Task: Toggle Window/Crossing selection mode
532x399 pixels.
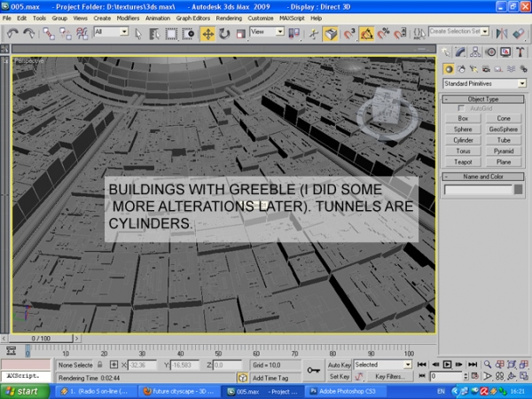Action: click(x=188, y=34)
